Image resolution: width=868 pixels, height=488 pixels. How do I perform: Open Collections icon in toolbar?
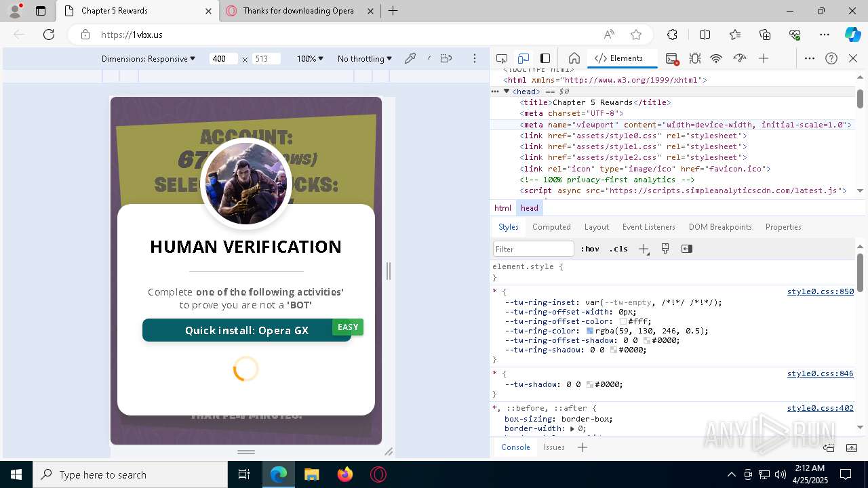click(765, 35)
